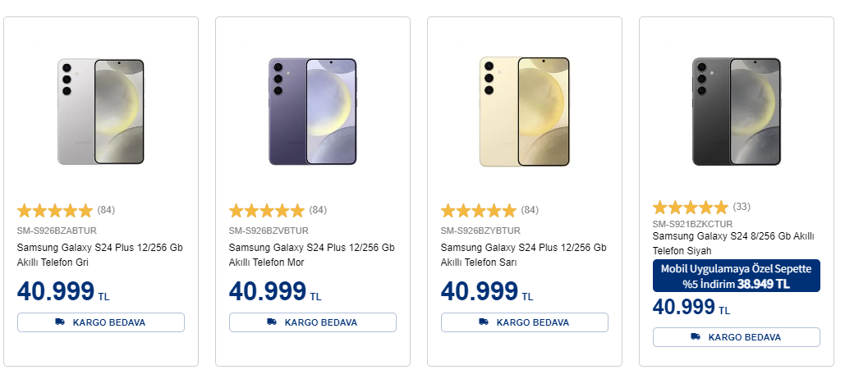Image resolution: width=868 pixels, height=379 pixels.
Task: Click Kargo Bedava truck icon on Mor phone
Action: tap(272, 322)
